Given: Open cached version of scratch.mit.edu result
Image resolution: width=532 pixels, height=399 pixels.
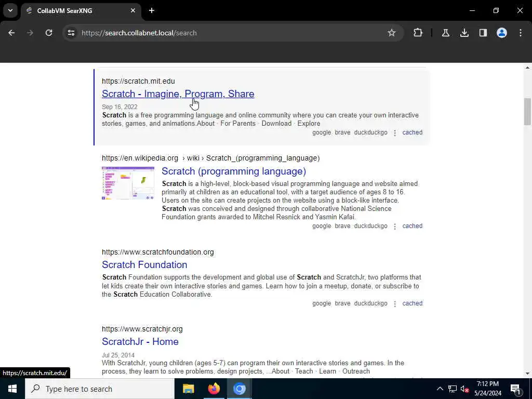Looking at the screenshot, I should click(x=412, y=132).
